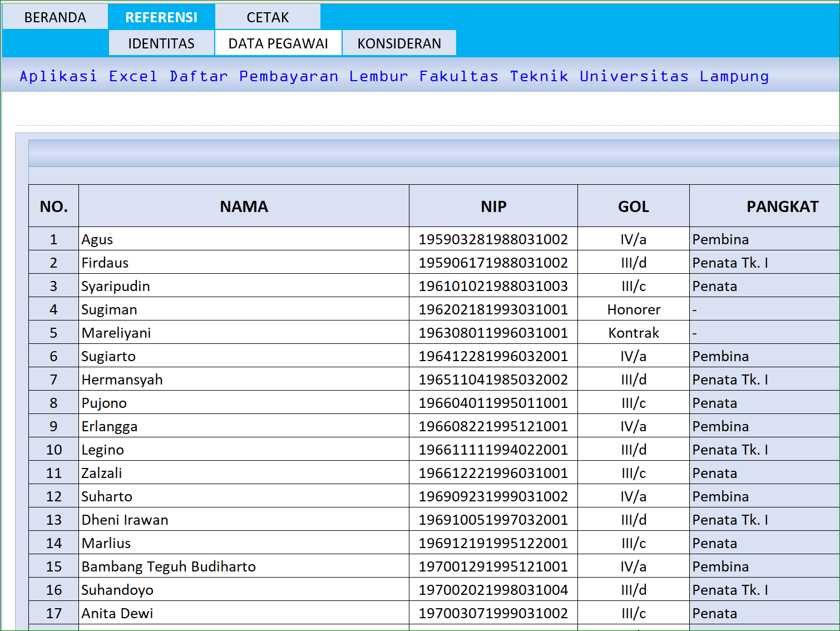Select the Honorer golongan cell for Sugiman
Screen dimensions: 840x631
[x=633, y=309]
